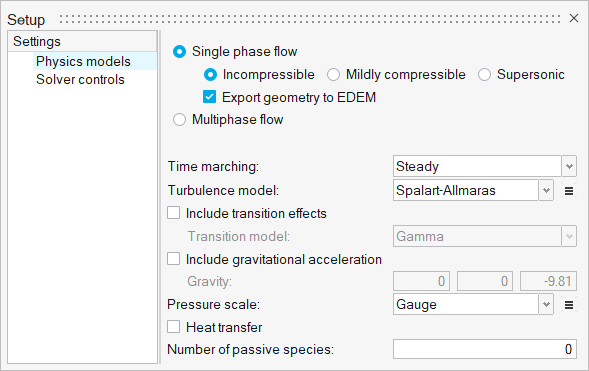Open options menu beside Pressure scale
Viewport: 589px width, 371px height.
[x=569, y=305]
